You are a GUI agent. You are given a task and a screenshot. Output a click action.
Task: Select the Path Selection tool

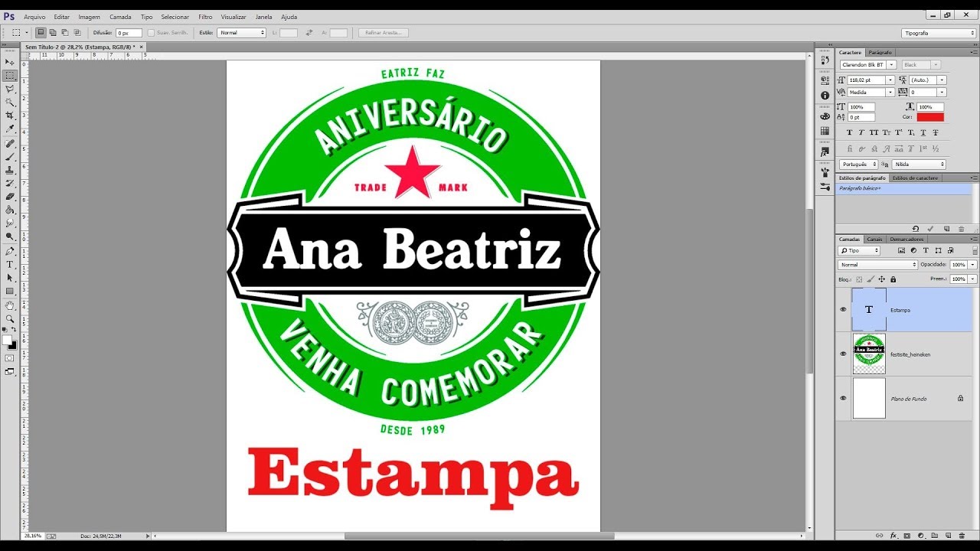10,278
